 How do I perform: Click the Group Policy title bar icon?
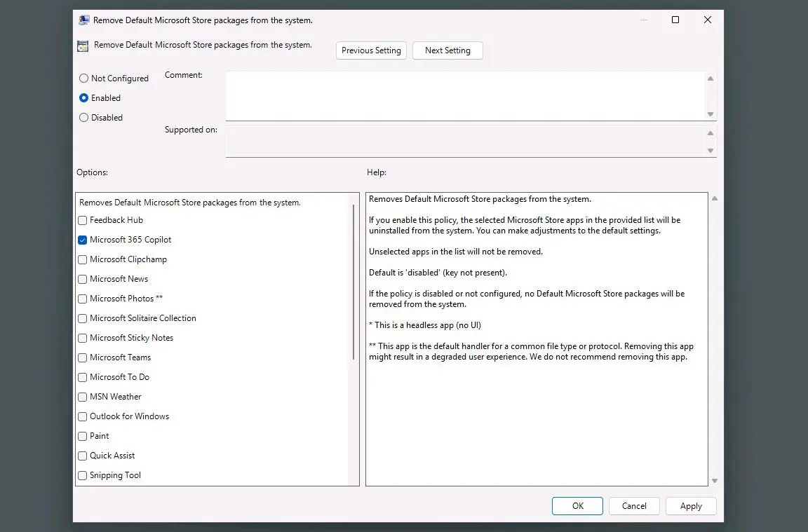83,20
